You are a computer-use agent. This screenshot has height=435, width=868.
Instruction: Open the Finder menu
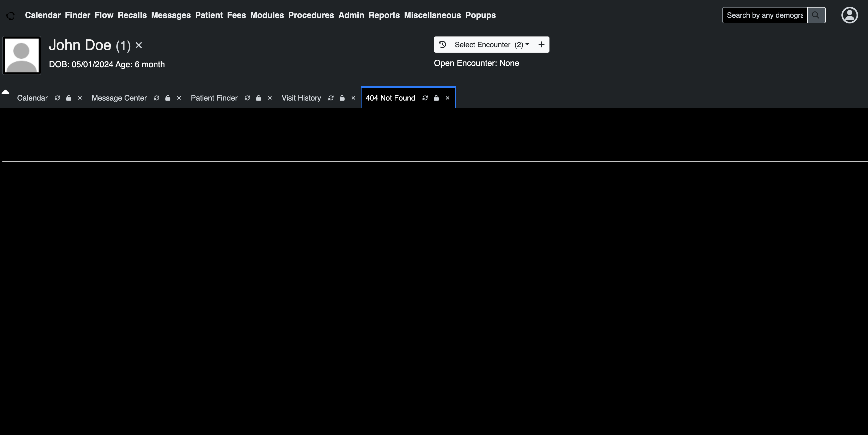77,15
